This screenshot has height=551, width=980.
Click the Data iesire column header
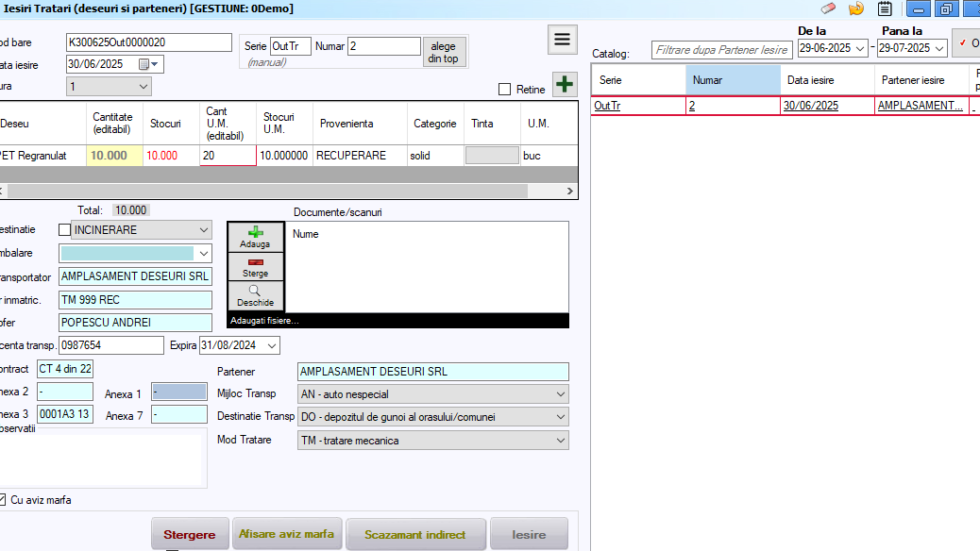(x=827, y=80)
